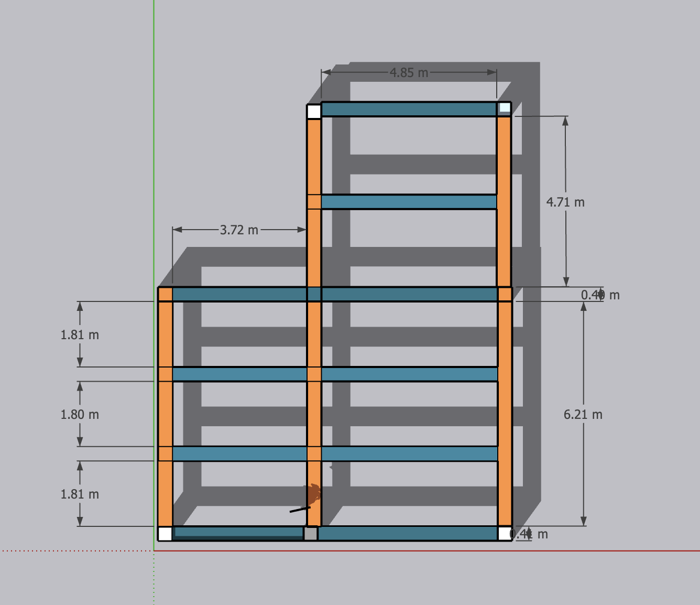700x605 pixels.
Task: Click the top blue horizontal beam
Action: pyautogui.click(x=409, y=108)
